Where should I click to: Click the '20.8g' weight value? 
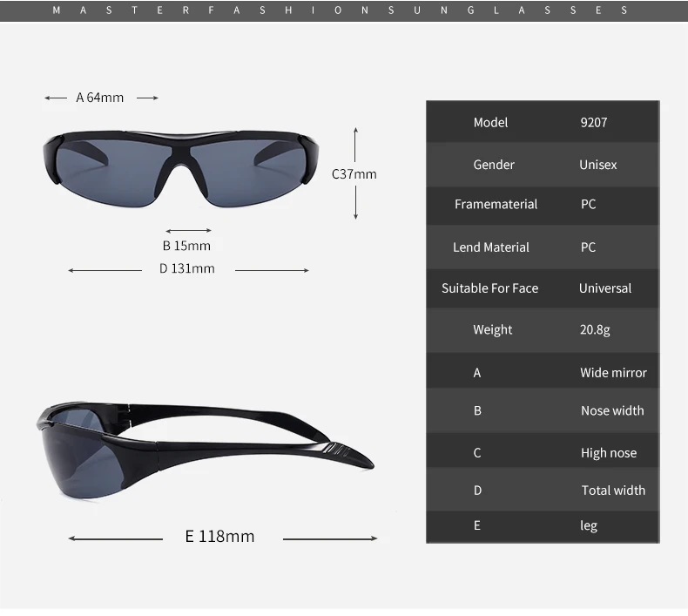595,329
